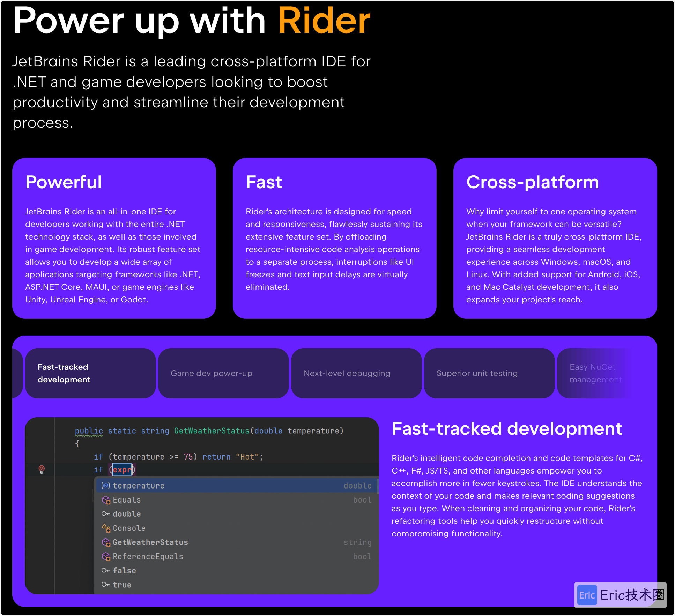Image resolution: width=675 pixels, height=616 pixels.
Task: Click the public keyword in code
Action: [x=89, y=431]
